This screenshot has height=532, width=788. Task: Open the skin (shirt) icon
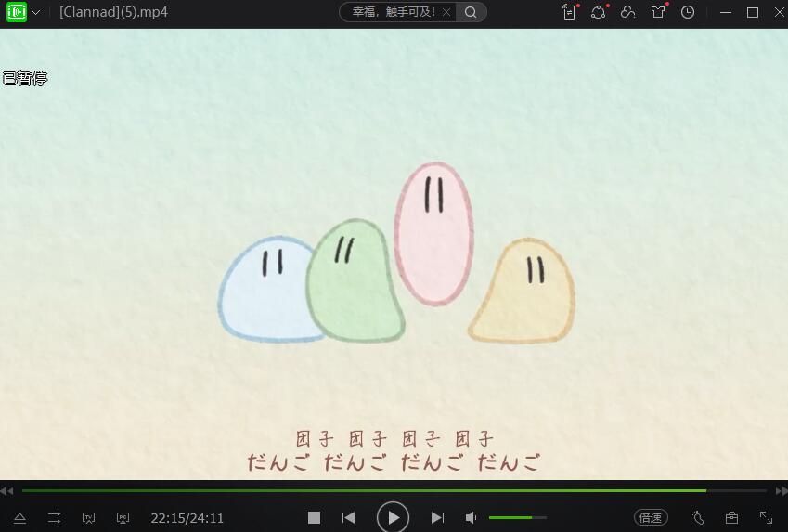(x=658, y=12)
